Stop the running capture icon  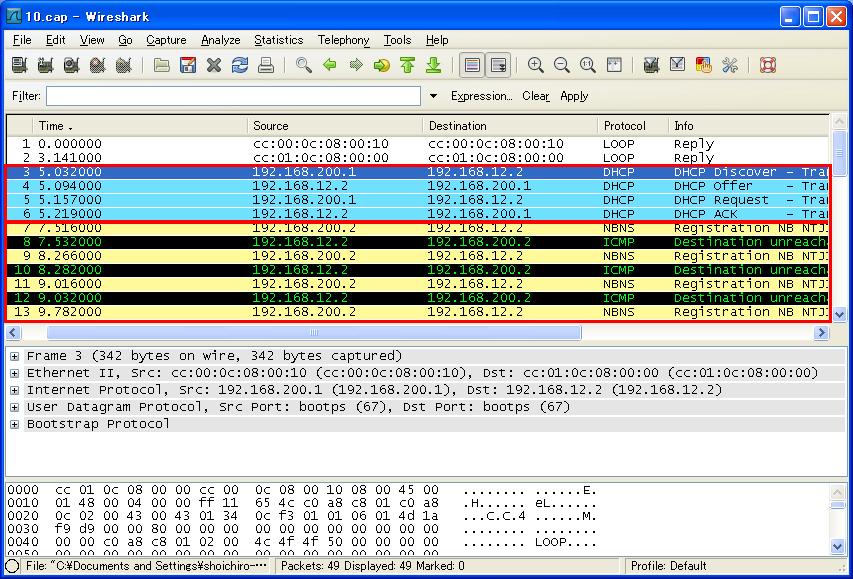pyautogui.click(x=97, y=65)
